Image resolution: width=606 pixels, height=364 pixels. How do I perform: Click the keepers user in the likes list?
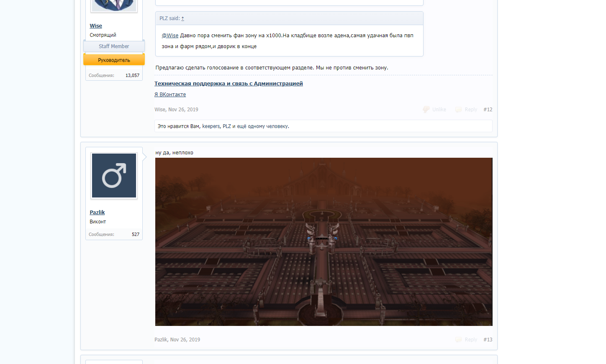click(x=211, y=126)
